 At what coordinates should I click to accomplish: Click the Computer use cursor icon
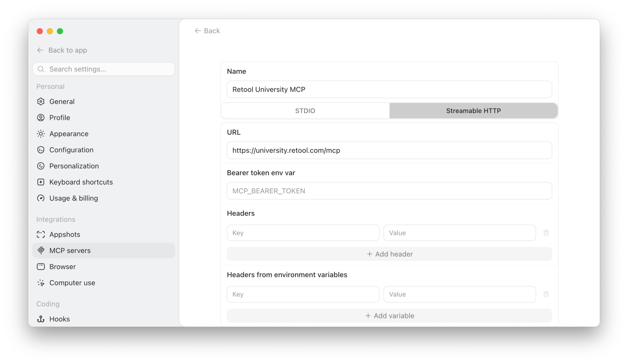click(x=41, y=283)
